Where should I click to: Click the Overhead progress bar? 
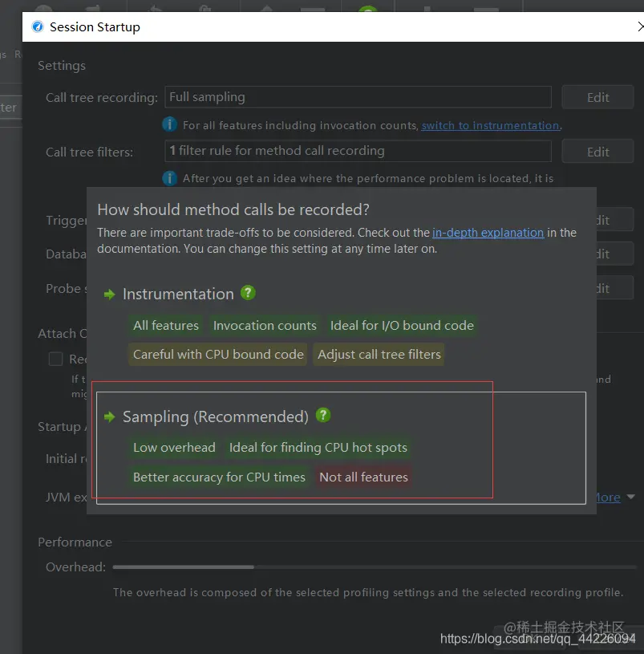click(x=375, y=567)
